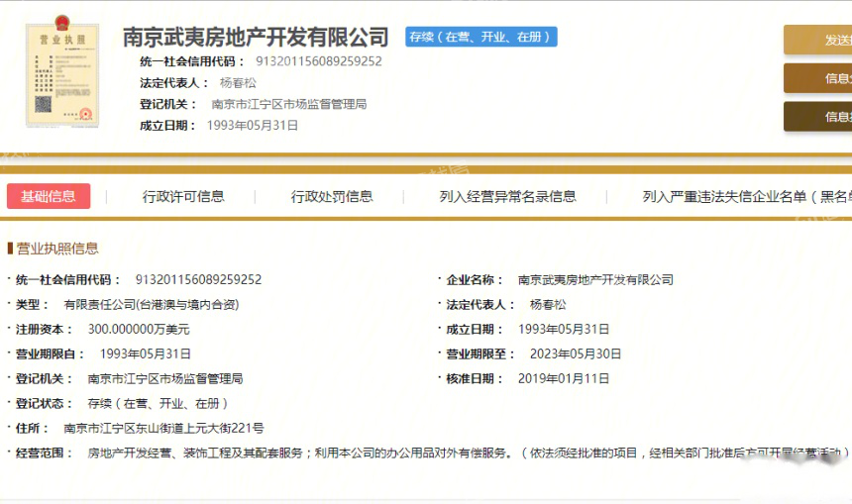Go to 列入经营异常名录信息 tab
852x504 pixels.
coord(507,197)
